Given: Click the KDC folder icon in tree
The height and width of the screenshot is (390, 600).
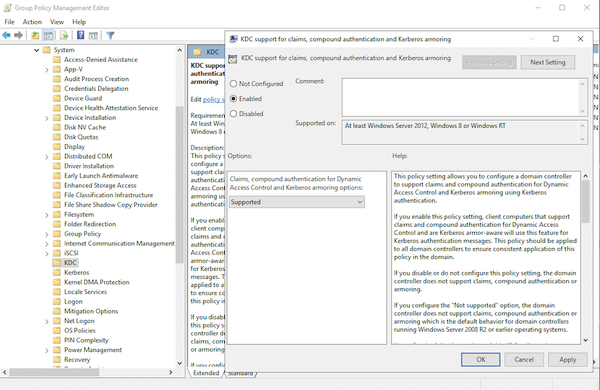Looking at the screenshot, I should 57,263.
